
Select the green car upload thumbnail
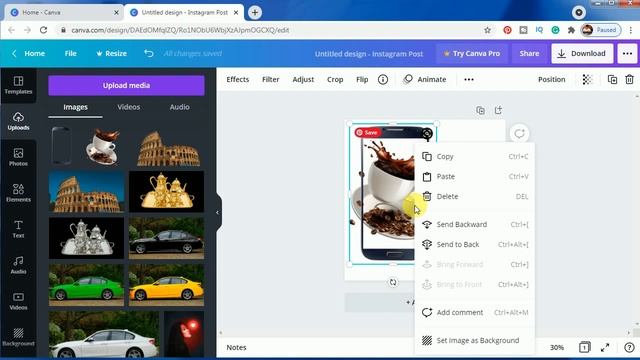(x=86, y=284)
